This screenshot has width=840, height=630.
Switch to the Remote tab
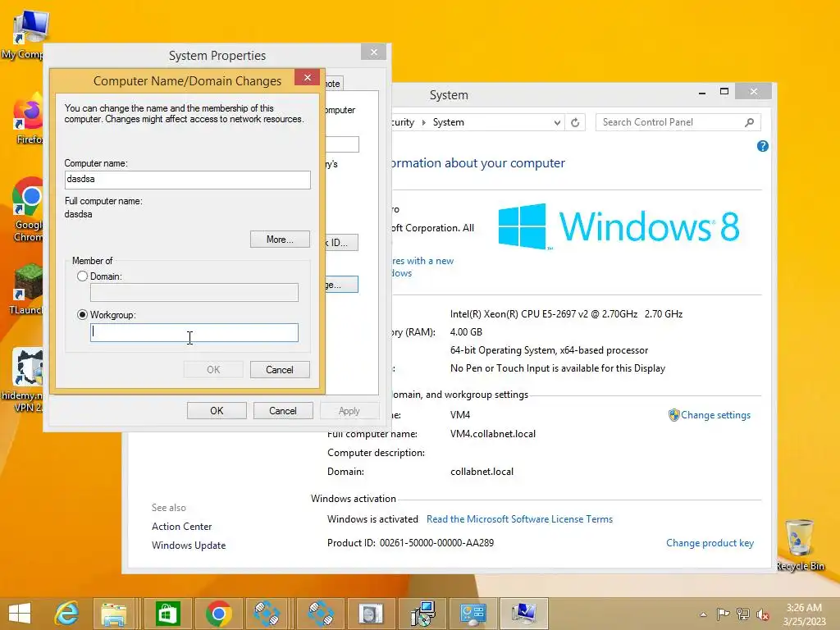333,84
